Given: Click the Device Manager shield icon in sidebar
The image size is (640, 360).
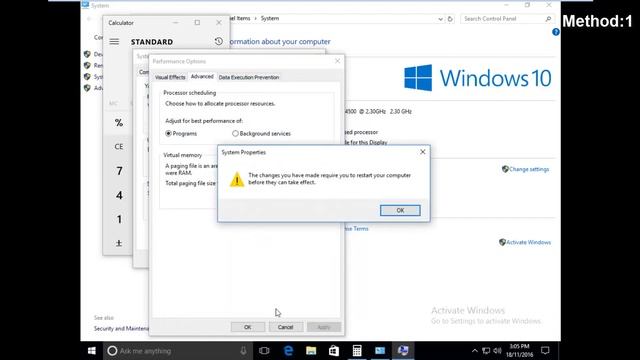Looking at the screenshot, I should click(x=87, y=54).
